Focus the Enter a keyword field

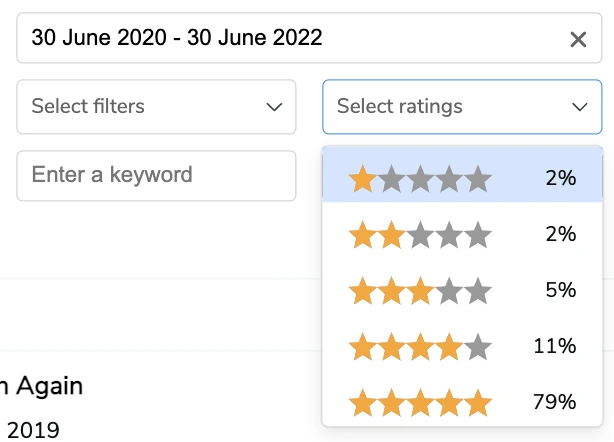tap(156, 175)
